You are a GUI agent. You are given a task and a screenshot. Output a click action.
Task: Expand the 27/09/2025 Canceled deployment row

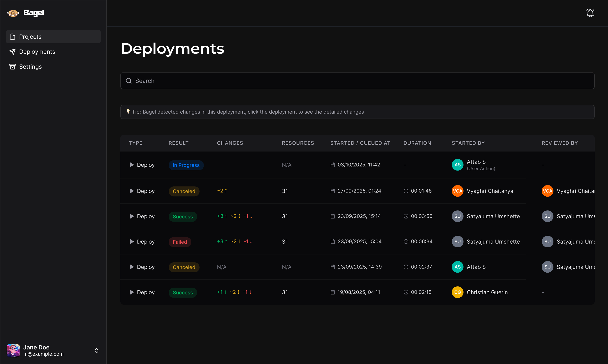(131, 191)
